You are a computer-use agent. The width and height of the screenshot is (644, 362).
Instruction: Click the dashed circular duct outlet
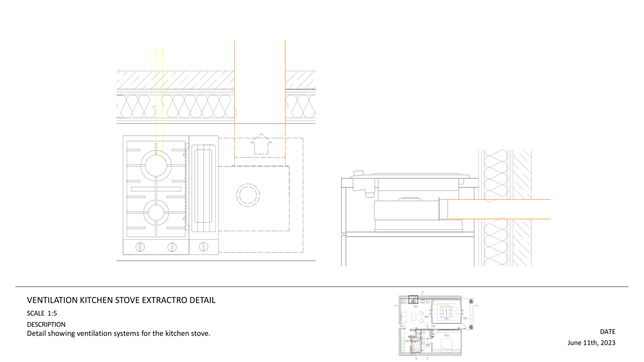click(248, 195)
